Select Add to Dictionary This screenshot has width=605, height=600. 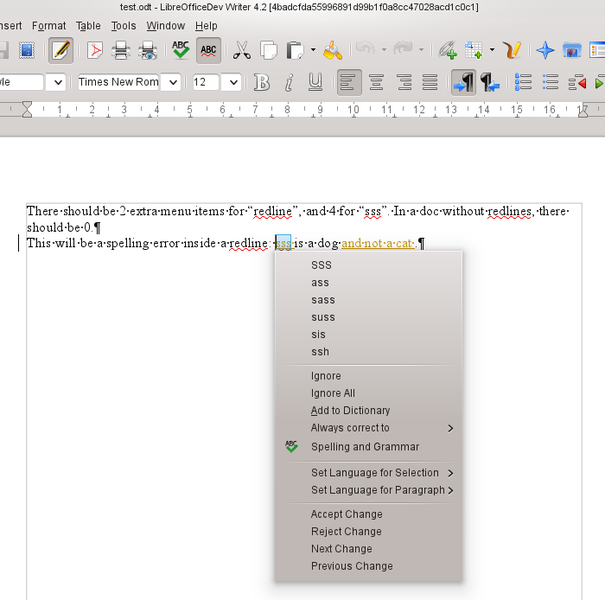pyautogui.click(x=368, y=411)
